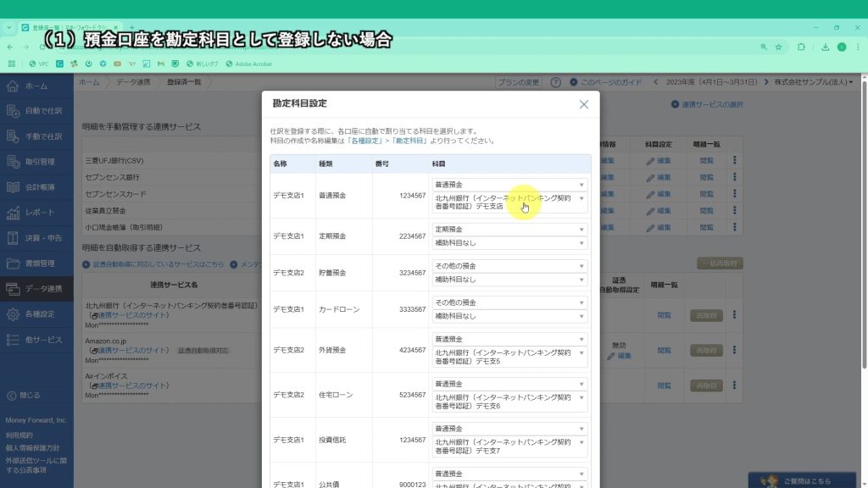Go to 取引管理 in the sidebar
This screenshot has width=868, height=488.
coord(36,162)
